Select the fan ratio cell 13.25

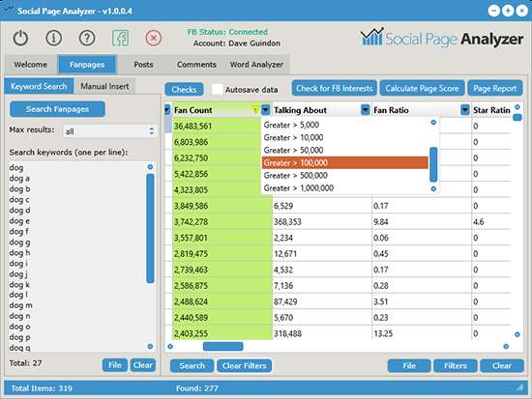(x=422, y=333)
